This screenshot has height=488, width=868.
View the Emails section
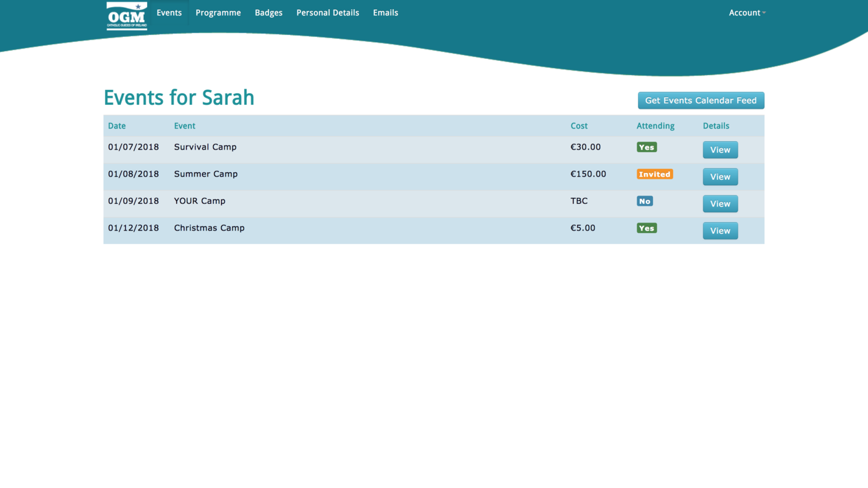coord(385,12)
